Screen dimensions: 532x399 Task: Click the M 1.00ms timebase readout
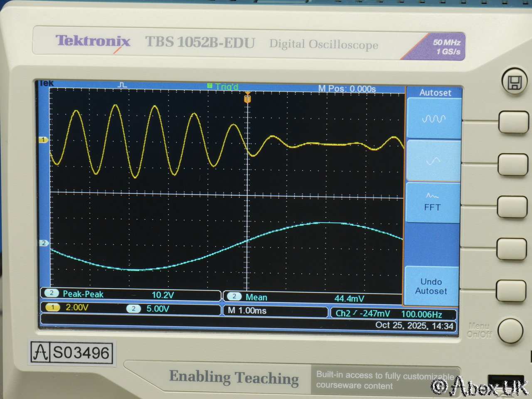coord(247,310)
